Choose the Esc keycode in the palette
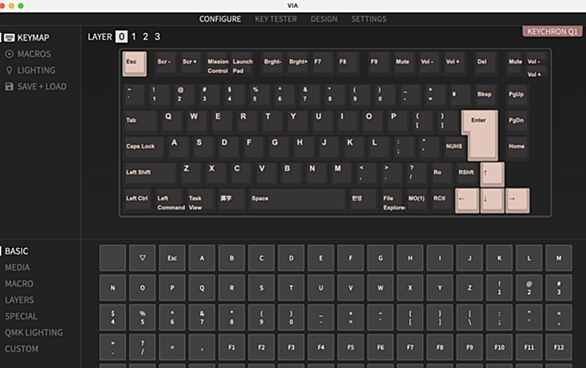The height and width of the screenshot is (368, 586). coord(172,258)
